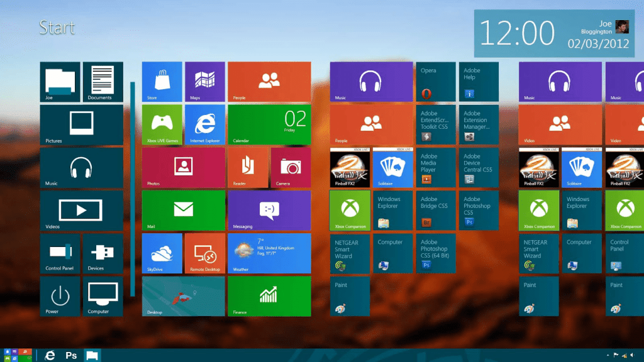The width and height of the screenshot is (644, 362).
Task: Open Joe's user folder tile
Action: click(x=60, y=82)
